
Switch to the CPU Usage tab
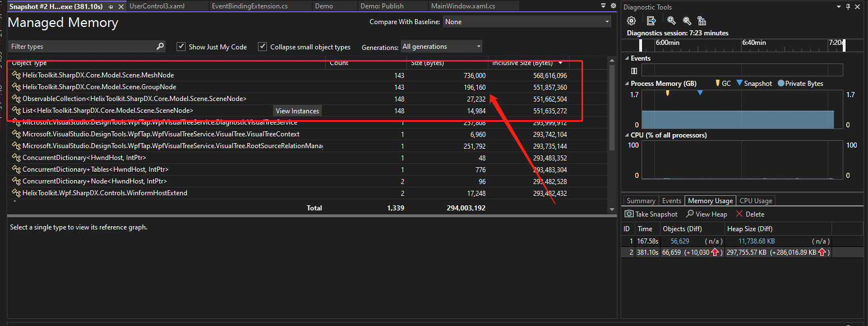tap(755, 200)
